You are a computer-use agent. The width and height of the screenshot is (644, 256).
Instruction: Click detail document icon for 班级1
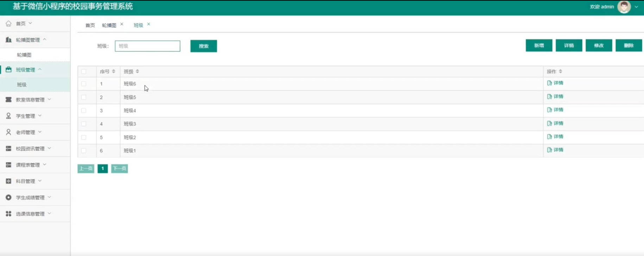549,150
